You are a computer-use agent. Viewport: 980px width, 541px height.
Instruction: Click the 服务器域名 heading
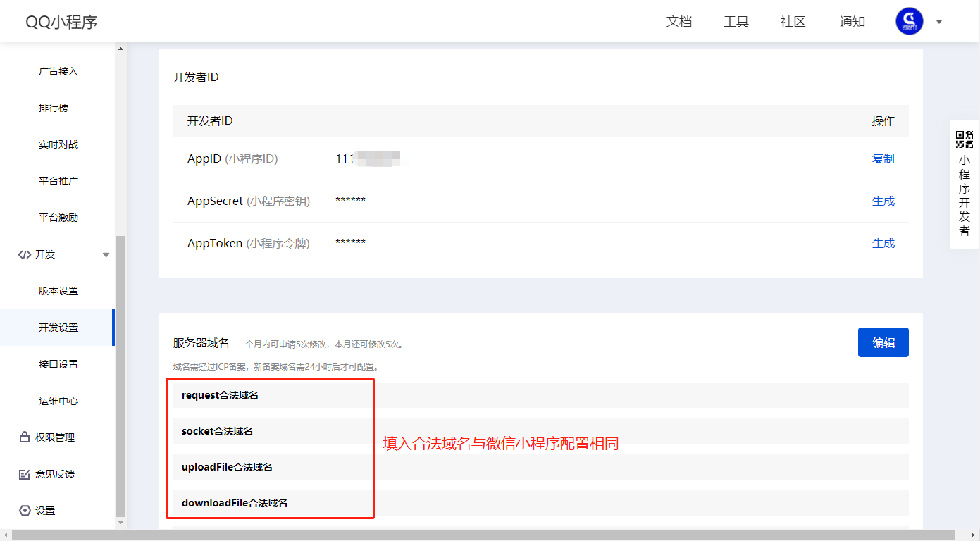(x=201, y=343)
